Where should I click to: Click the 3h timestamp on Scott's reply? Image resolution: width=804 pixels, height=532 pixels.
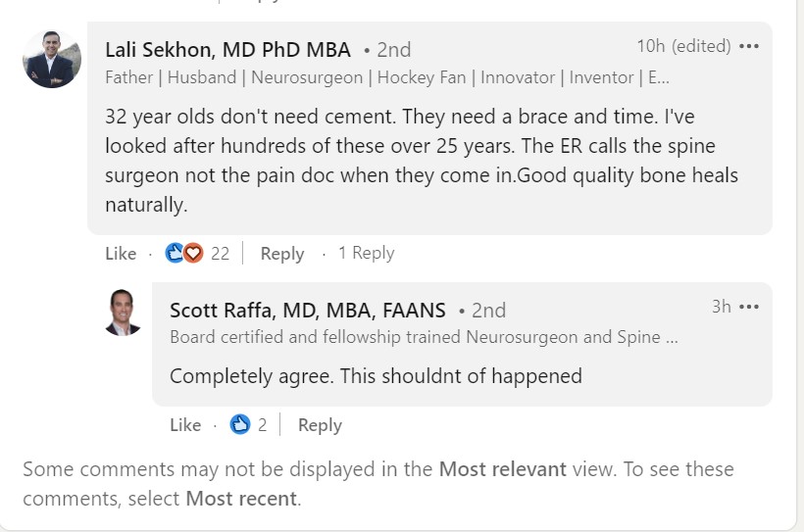[x=721, y=307]
